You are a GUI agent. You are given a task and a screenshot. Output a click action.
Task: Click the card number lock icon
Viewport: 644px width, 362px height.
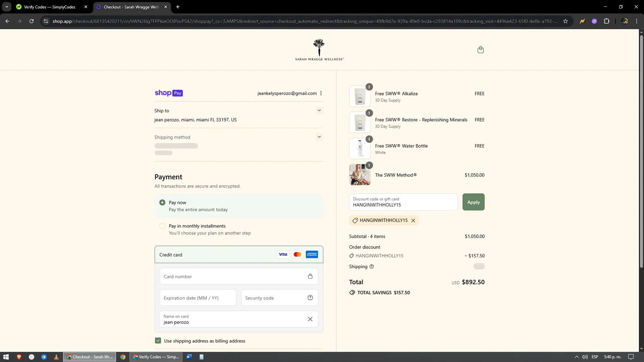tap(310, 276)
